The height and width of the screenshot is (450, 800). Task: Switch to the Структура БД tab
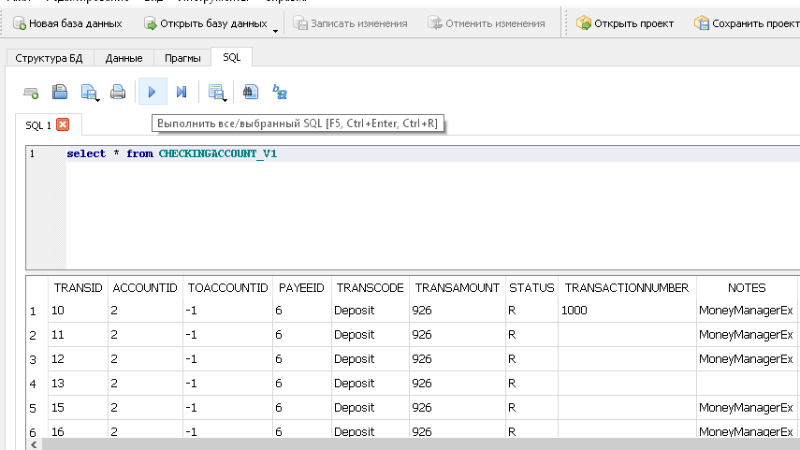[48, 58]
